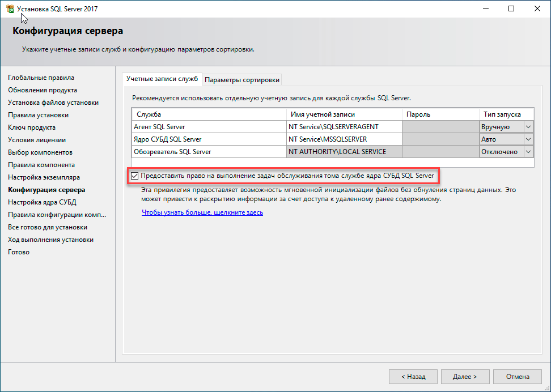
Task: Click Ключ продукта in the left navigation
Action: coord(32,127)
